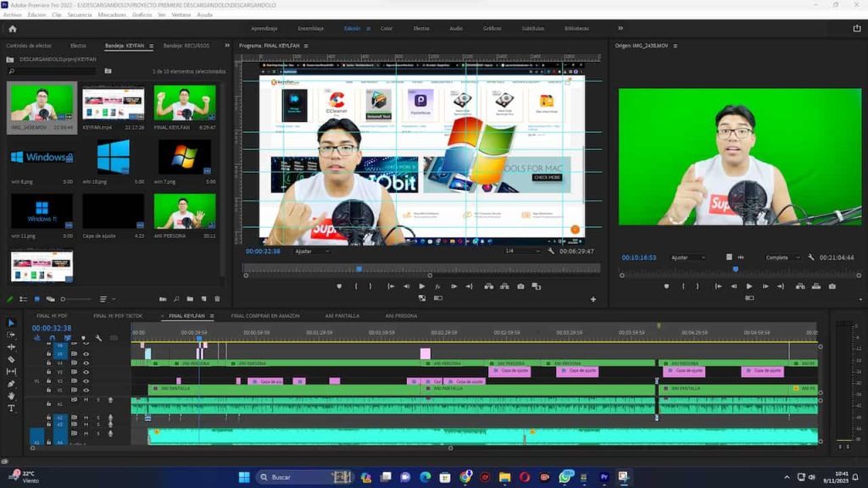
Task: Expand left panel group overflow chevron
Action: click(x=227, y=46)
